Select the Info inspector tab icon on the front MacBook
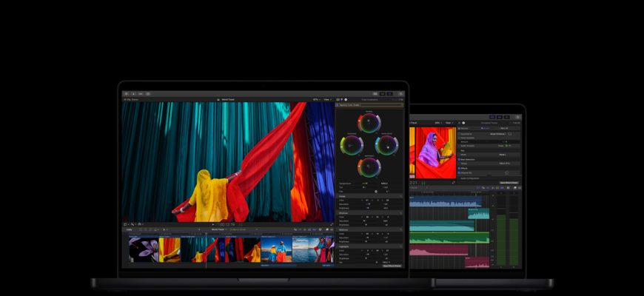This screenshot has width=644, height=296. point(346,99)
